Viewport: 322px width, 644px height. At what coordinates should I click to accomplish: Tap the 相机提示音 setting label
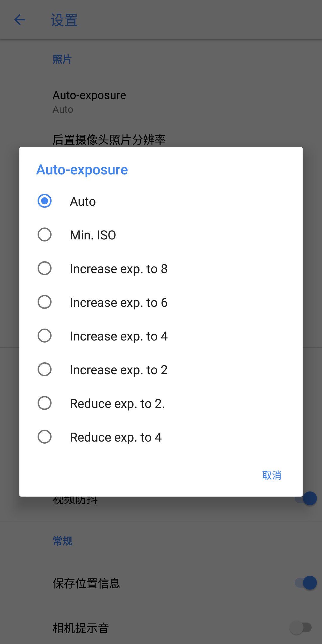pyautogui.click(x=80, y=628)
